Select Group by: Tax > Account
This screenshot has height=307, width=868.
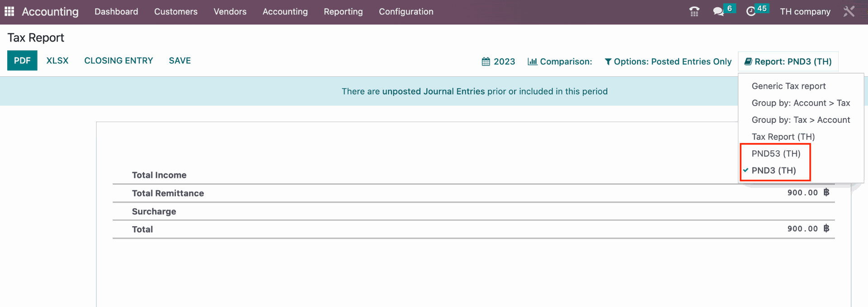(801, 120)
